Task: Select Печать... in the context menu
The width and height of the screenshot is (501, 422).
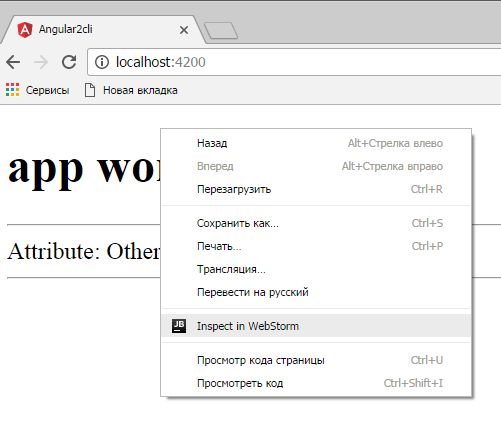Action: (x=316, y=246)
